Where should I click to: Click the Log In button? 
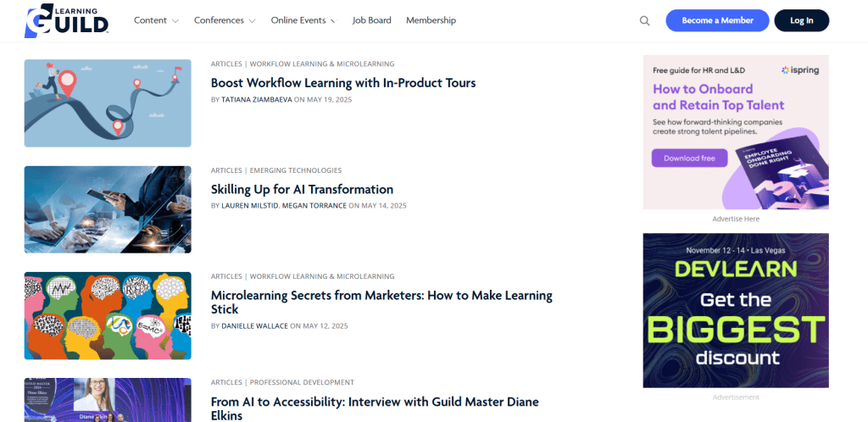(802, 20)
